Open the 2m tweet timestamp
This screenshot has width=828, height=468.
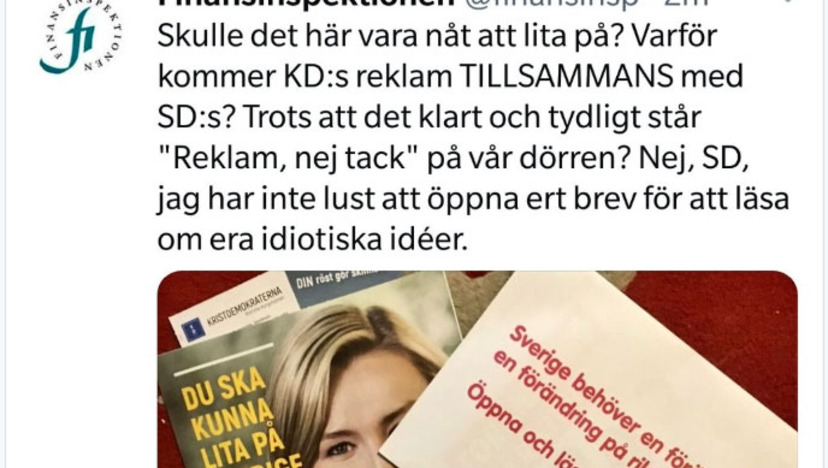(686, 3)
